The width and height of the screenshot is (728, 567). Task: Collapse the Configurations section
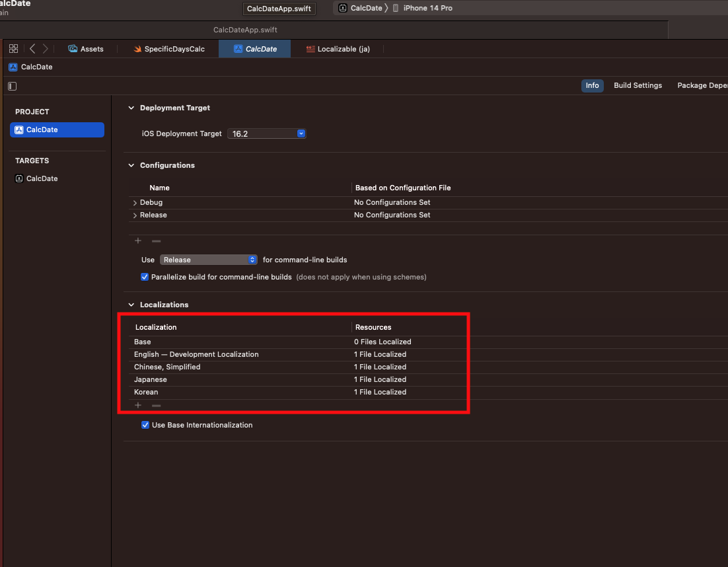click(131, 165)
